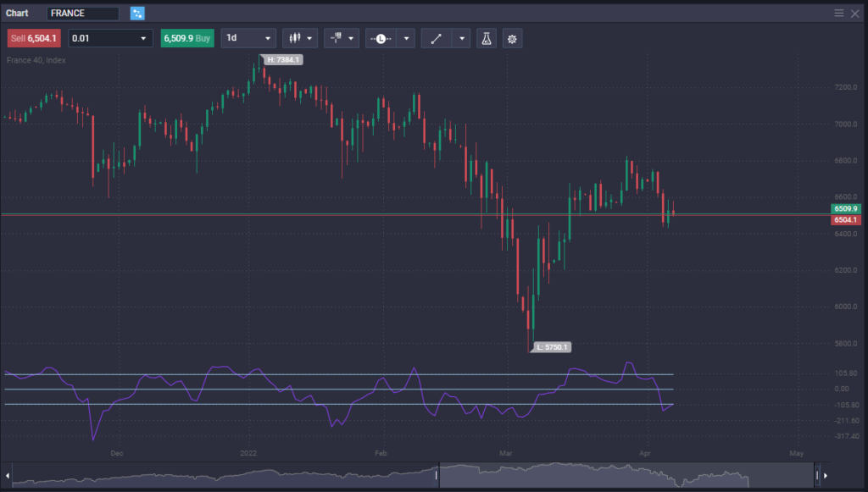This screenshot has width=868, height=492.
Task: Click the 6,509.9 Buy button
Action: coord(187,38)
